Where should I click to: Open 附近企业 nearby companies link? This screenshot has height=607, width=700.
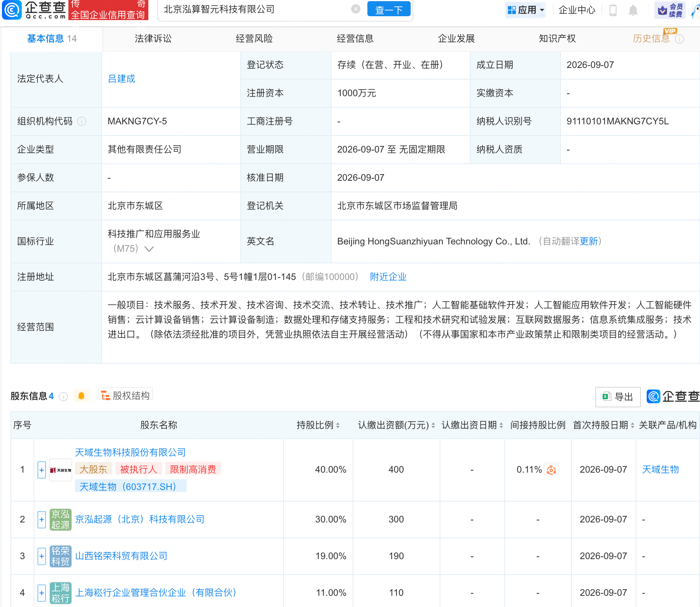(388, 277)
